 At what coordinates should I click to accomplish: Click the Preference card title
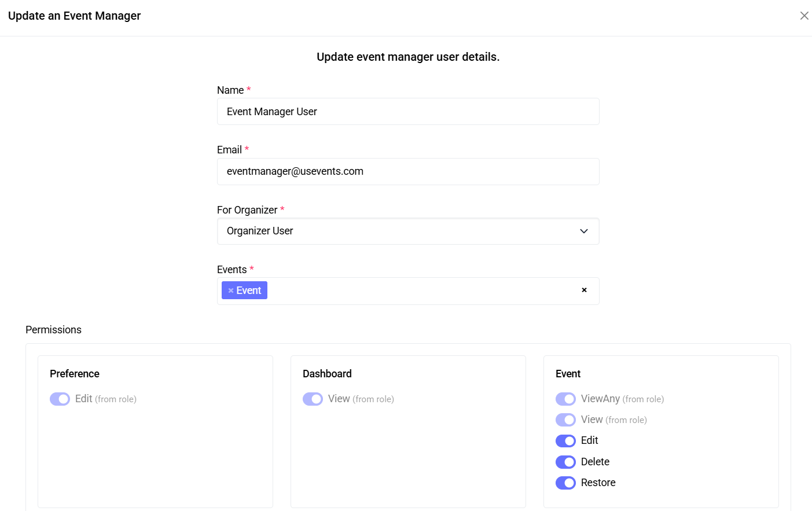click(74, 374)
